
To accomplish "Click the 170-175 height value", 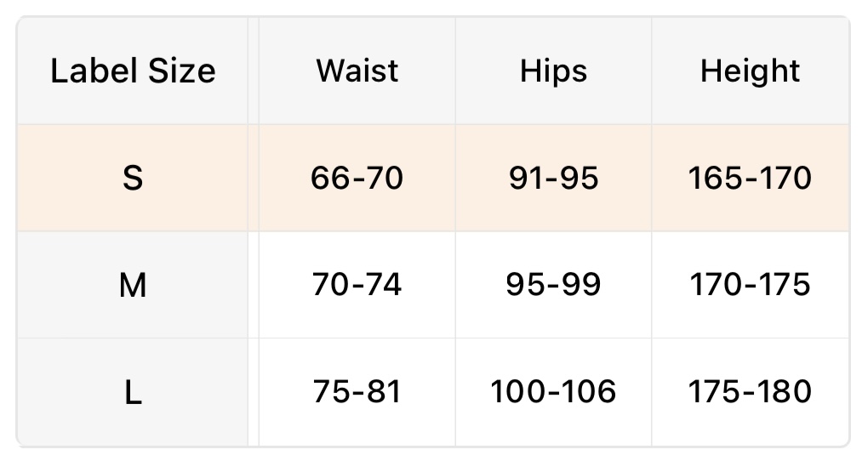I will pyautogui.click(x=750, y=285).
